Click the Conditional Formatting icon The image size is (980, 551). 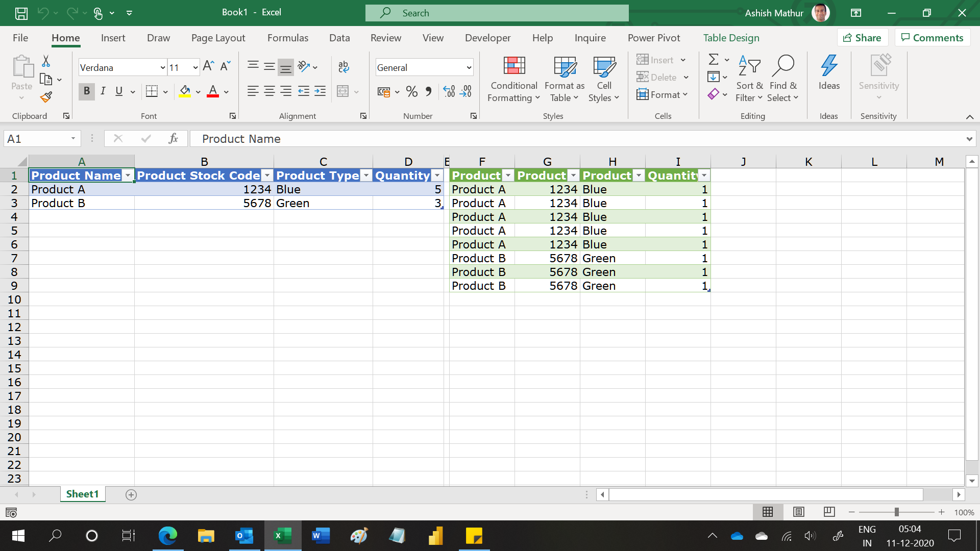click(513, 66)
